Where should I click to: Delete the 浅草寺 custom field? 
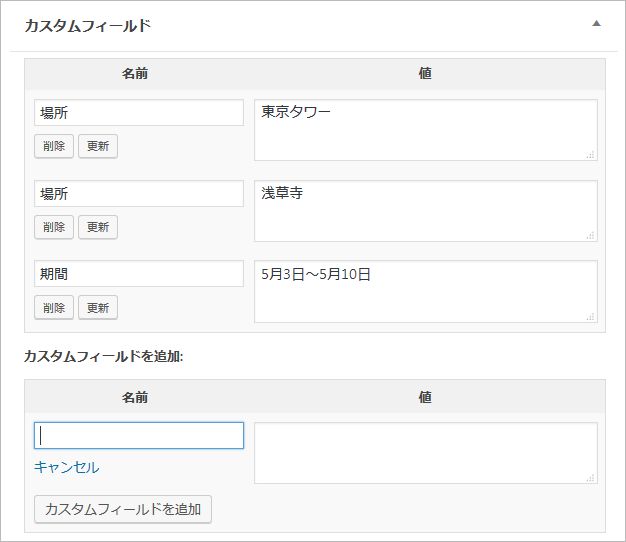pos(54,227)
